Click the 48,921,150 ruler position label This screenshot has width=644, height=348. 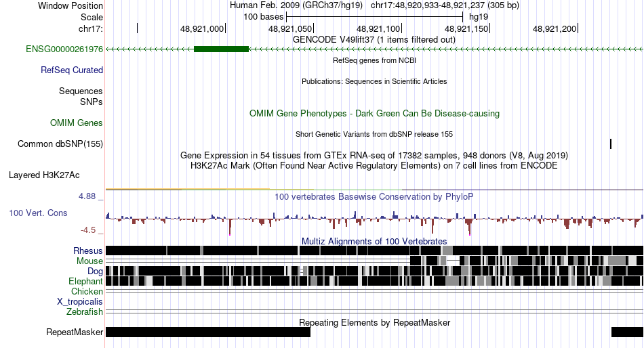(466, 28)
